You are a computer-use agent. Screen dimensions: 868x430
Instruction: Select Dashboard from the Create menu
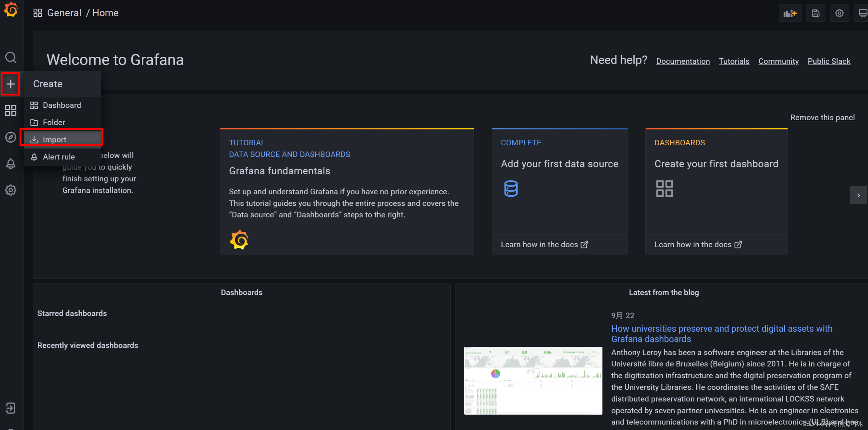click(x=63, y=105)
